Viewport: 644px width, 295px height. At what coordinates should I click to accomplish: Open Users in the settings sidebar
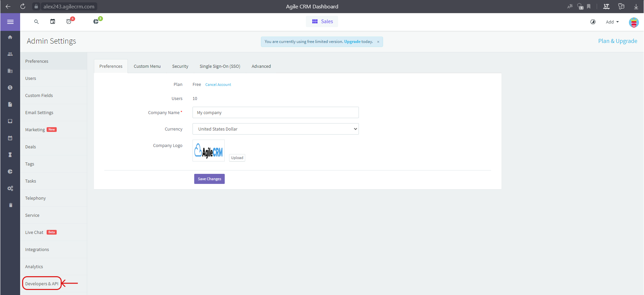(53, 78)
